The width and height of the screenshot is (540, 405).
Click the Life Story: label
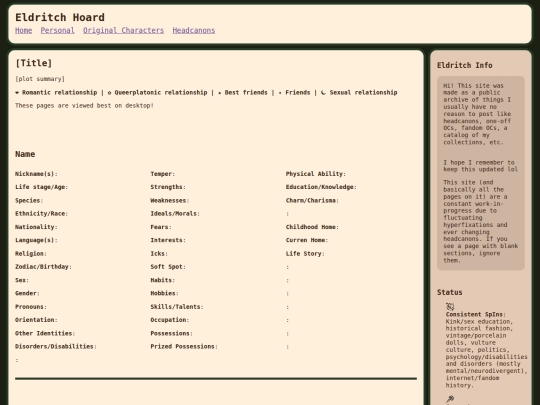click(305, 253)
